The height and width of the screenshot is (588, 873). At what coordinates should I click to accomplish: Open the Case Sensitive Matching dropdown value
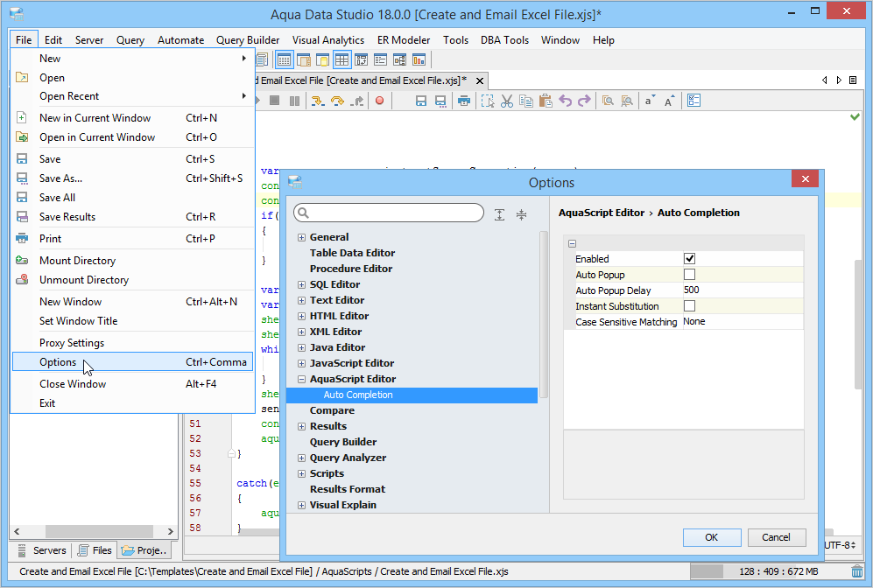743,321
